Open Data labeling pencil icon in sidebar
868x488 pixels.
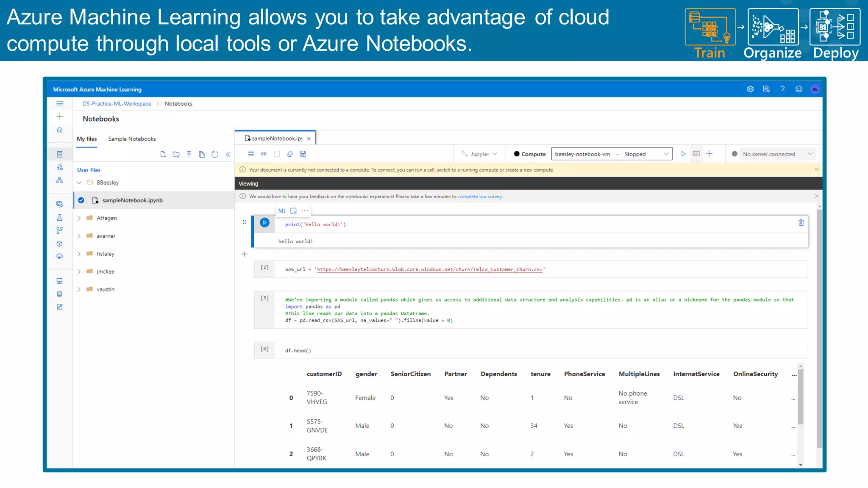60,307
